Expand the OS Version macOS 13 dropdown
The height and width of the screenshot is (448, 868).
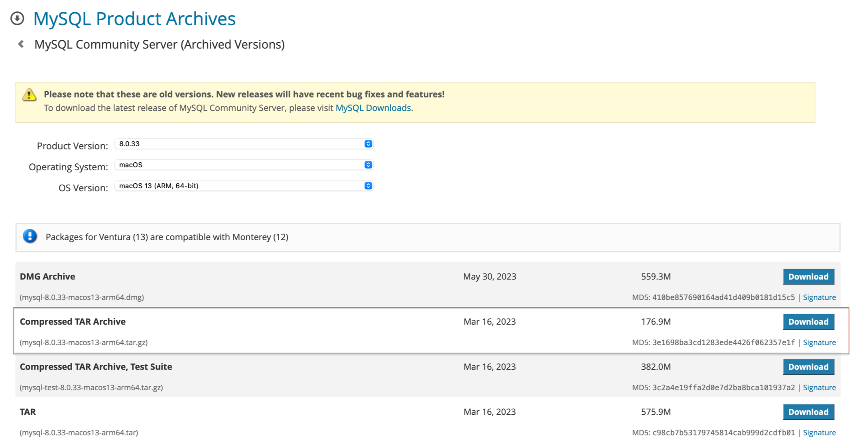point(242,186)
